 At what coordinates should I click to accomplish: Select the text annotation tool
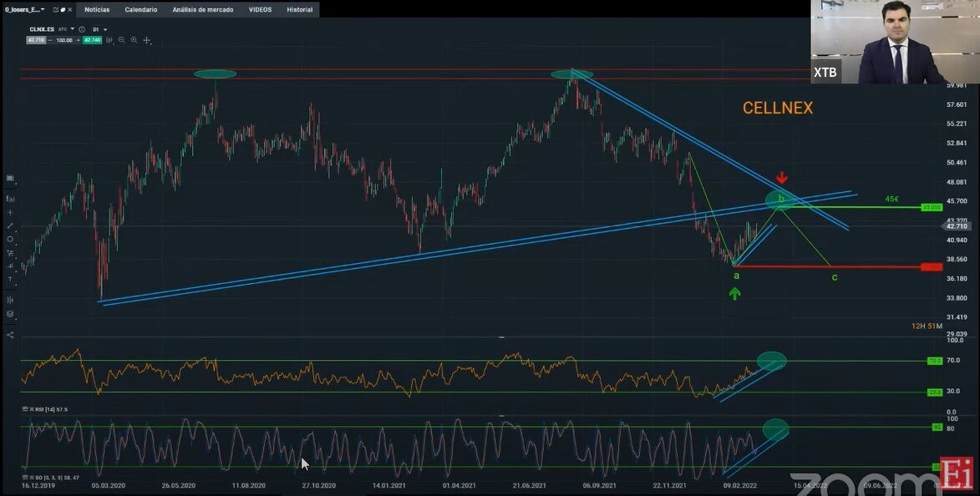(x=10, y=280)
